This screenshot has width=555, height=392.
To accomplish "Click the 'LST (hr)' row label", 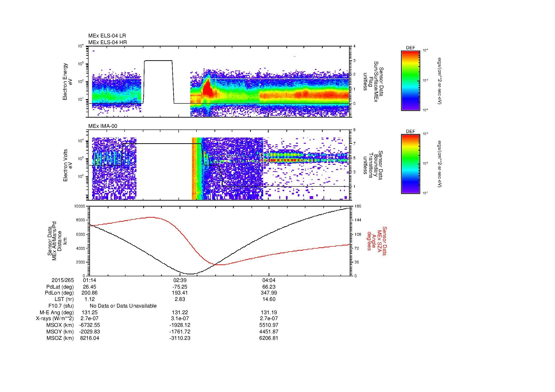I will point(64,299).
